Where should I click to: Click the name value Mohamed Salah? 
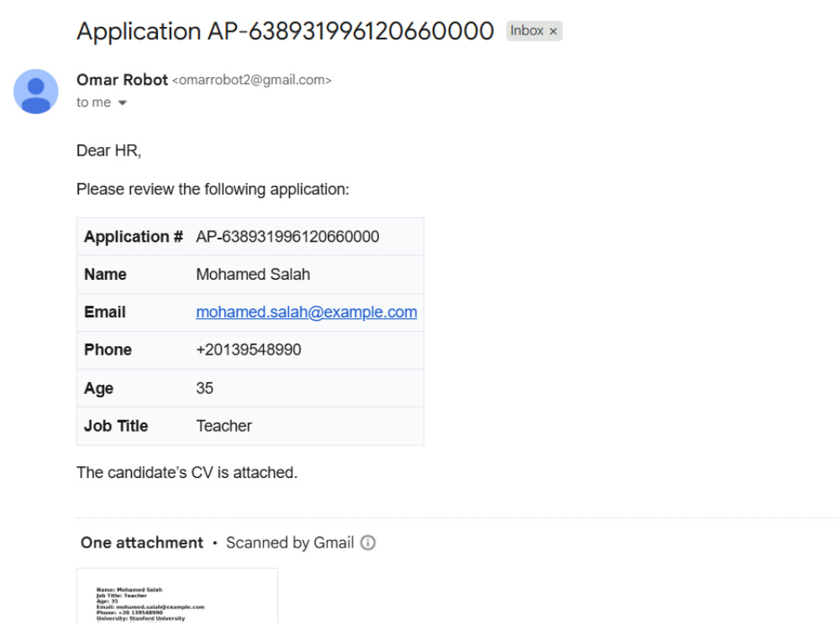click(x=253, y=275)
